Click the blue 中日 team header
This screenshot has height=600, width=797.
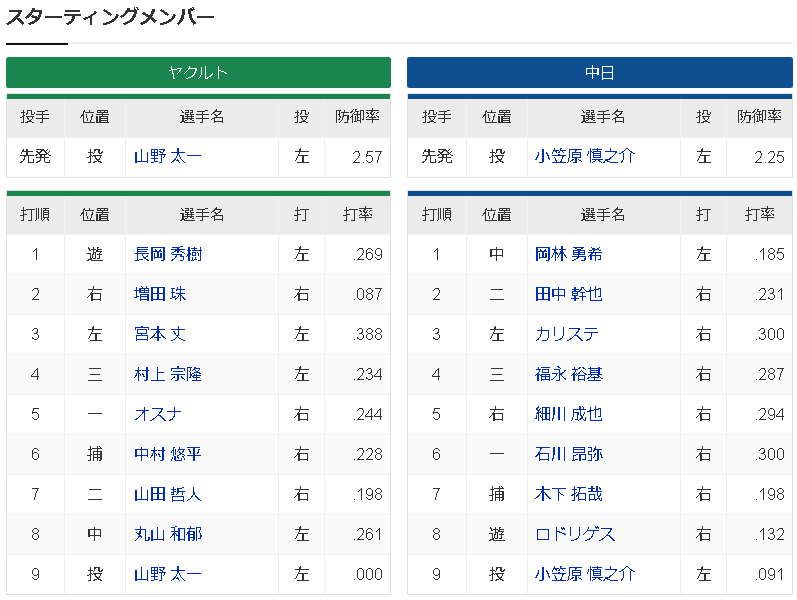pyautogui.click(x=599, y=72)
